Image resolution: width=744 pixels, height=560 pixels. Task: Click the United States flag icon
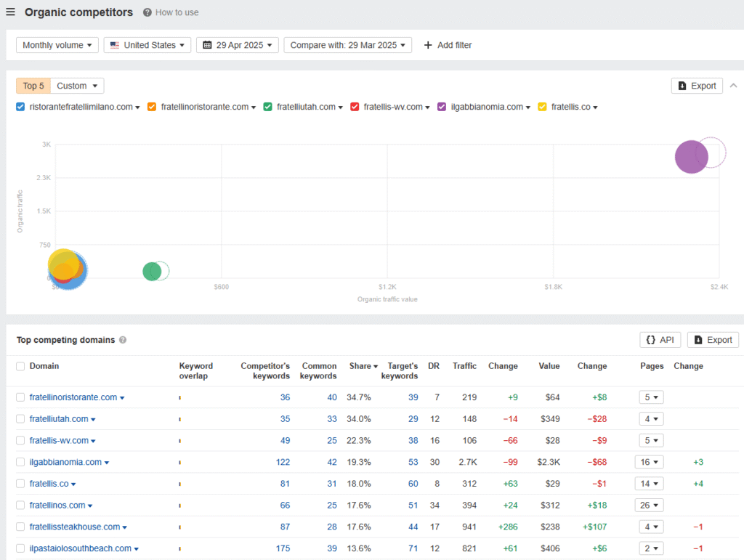pyautogui.click(x=114, y=44)
